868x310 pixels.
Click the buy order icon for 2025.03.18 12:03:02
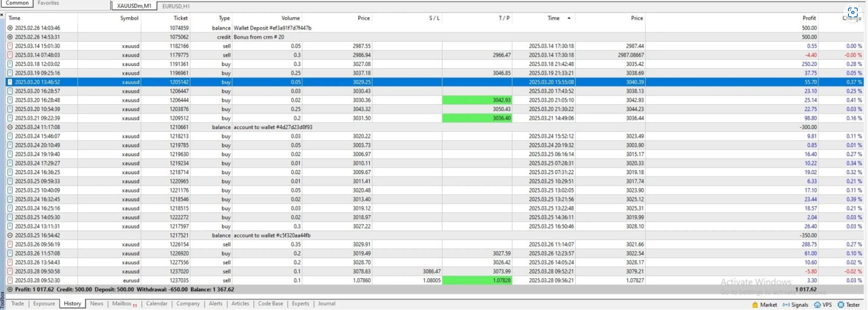point(10,64)
